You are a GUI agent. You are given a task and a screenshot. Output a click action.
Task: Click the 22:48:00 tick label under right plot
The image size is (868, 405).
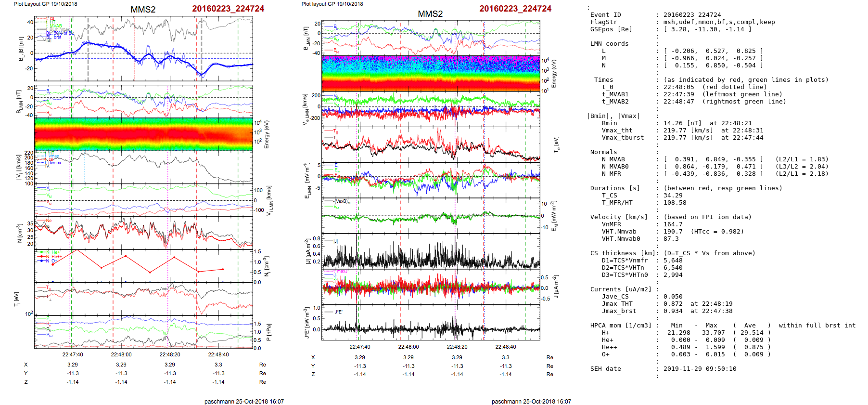click(x=408, y=347)
